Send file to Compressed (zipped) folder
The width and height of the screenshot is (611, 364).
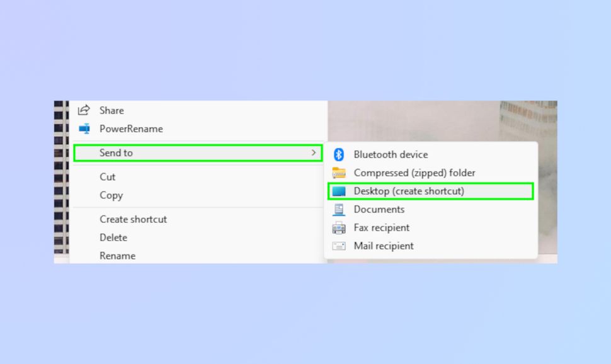coord(415,173)
